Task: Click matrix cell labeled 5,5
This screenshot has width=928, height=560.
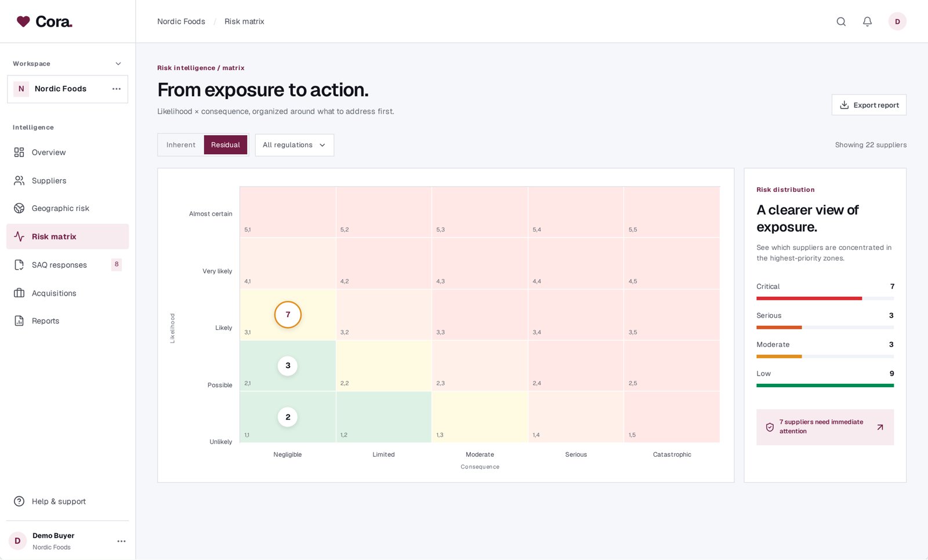Action: (x=672, y=212)
